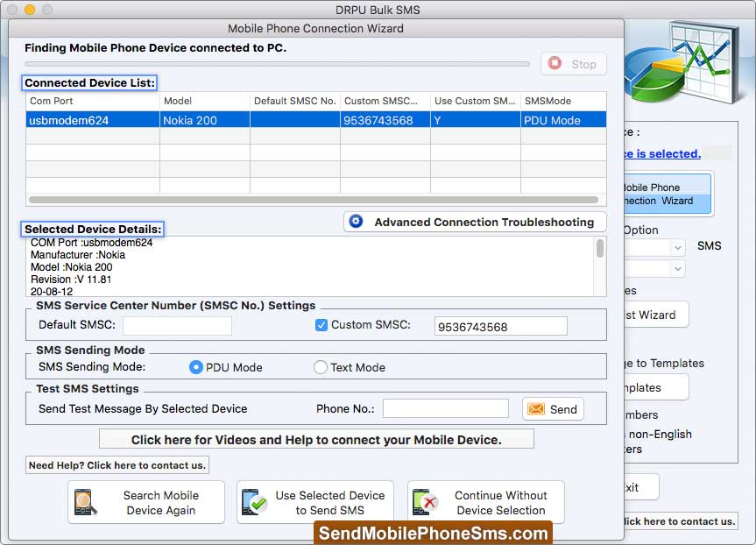Click the SMSMode column header
The image size is (756, 545).
[563, 101]
